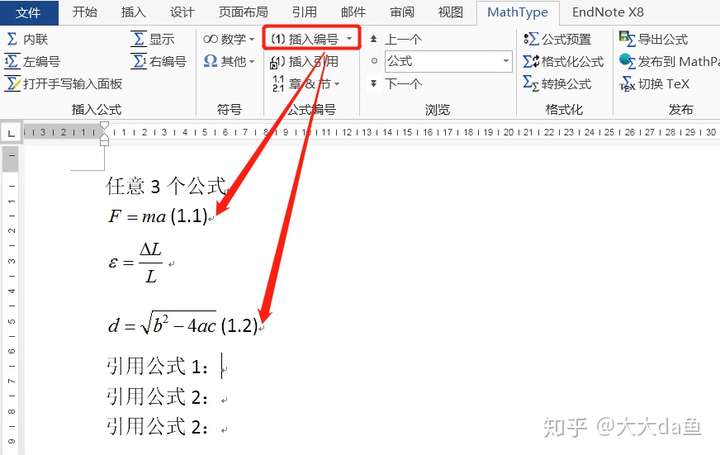
Task: Switch to the 页面布局 tab
Action: (243, 12)
